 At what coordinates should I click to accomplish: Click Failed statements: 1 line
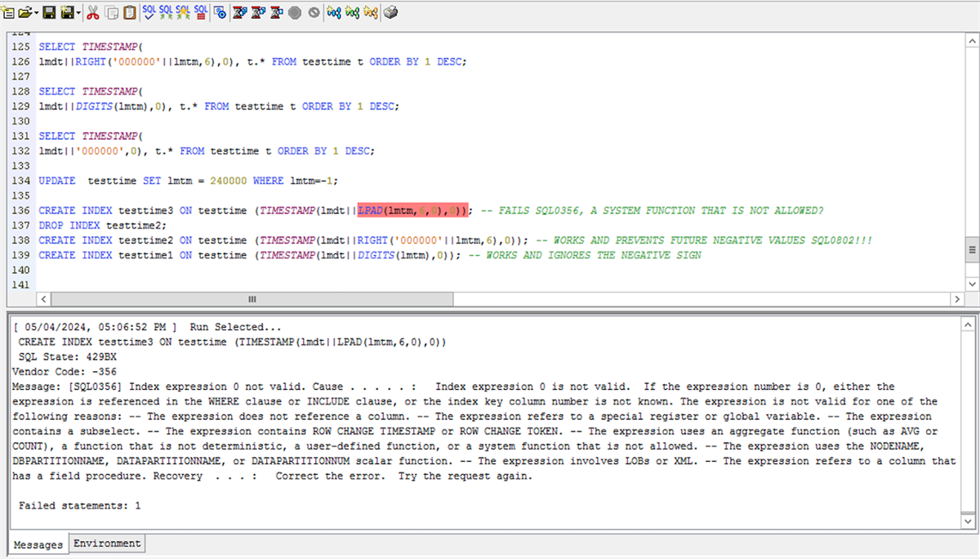click(79, 506)
